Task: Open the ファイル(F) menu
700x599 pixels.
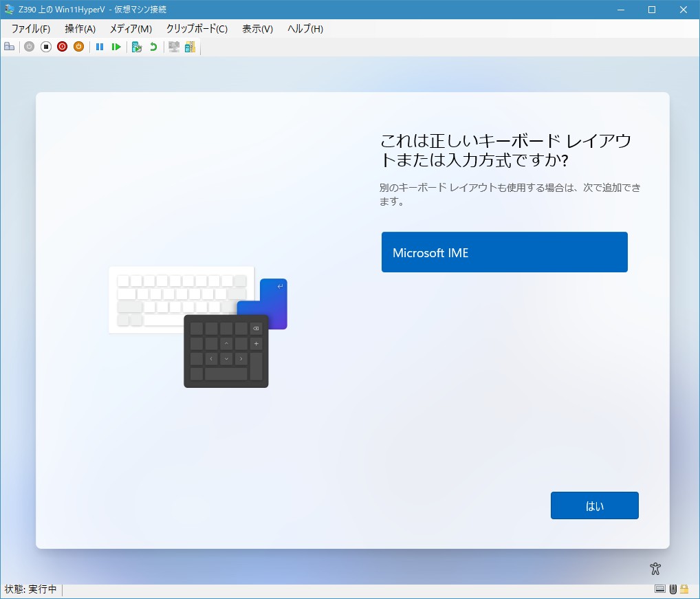Action: tap(31, 29)
